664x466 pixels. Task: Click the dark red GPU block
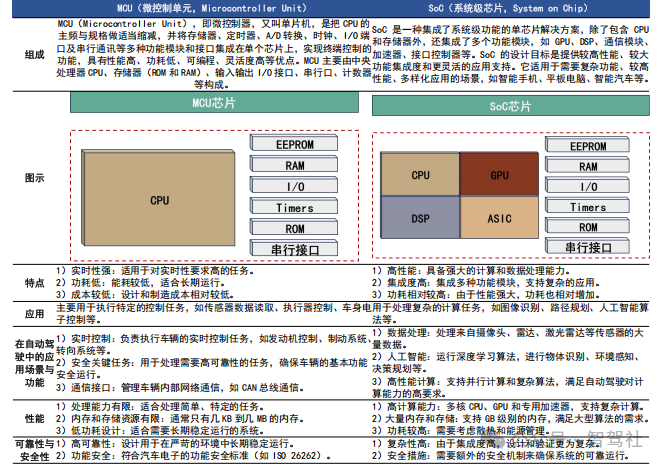pyautogui.click(x=499, y=174)
